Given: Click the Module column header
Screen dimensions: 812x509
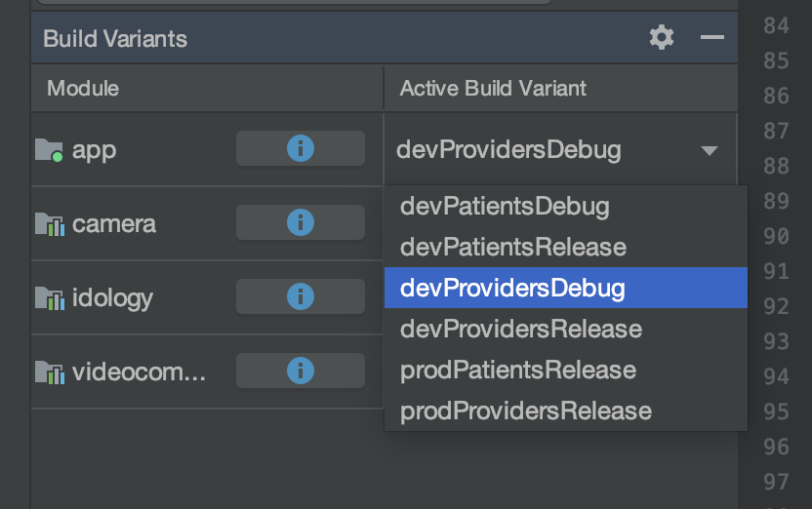Looking at the screenshot, I should tap(83, 89).
